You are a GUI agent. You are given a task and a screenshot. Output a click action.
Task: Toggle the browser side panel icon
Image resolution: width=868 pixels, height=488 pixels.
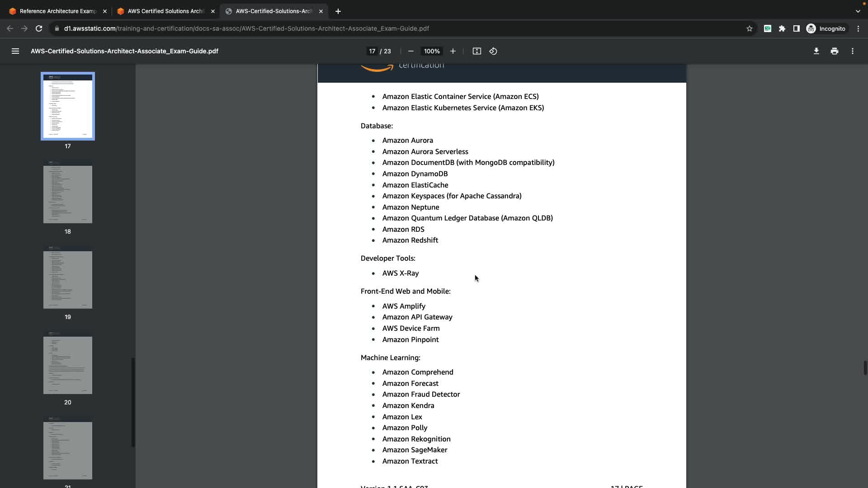(796, 28)
